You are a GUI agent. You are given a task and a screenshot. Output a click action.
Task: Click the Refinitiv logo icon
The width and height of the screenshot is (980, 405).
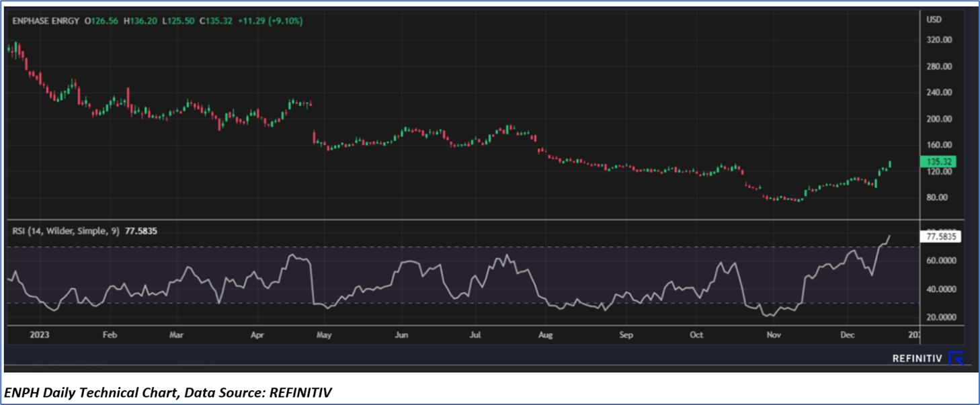(956, 358)
